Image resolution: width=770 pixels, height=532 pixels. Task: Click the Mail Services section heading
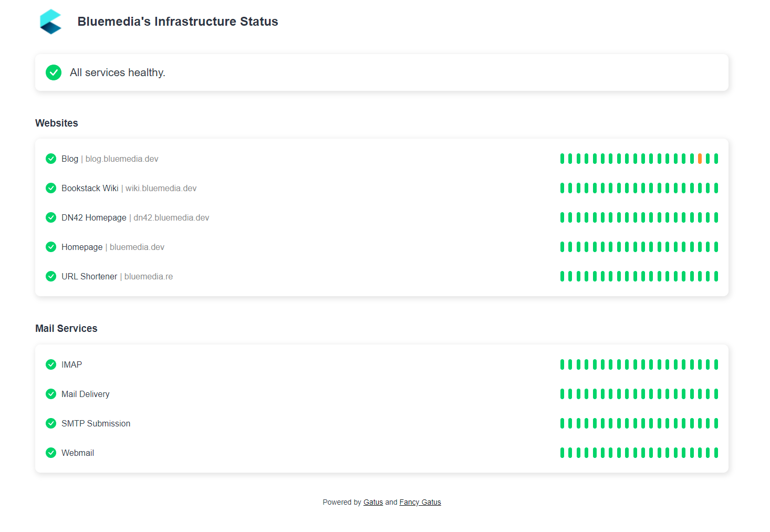tap(66, 328)
